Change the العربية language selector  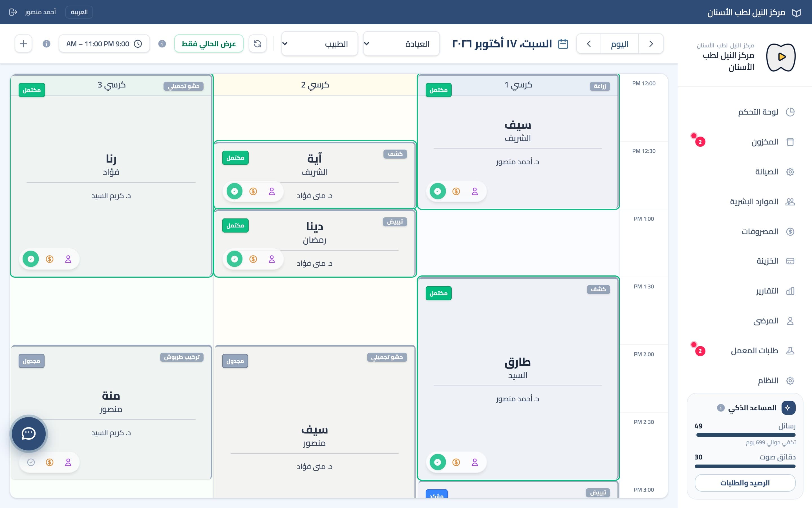[x=79, y=12]
